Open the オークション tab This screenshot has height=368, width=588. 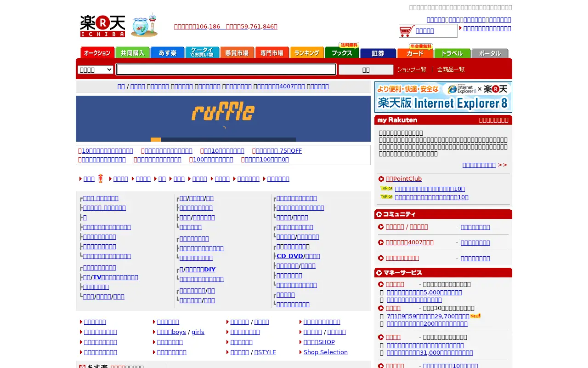(97, 52)
